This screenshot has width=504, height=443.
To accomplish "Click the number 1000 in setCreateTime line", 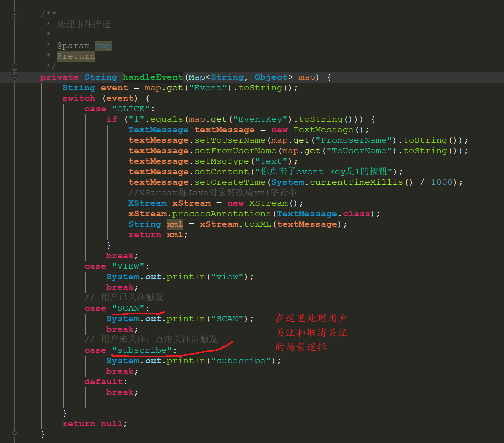I will pyautogui.click(x=441, y=182).
